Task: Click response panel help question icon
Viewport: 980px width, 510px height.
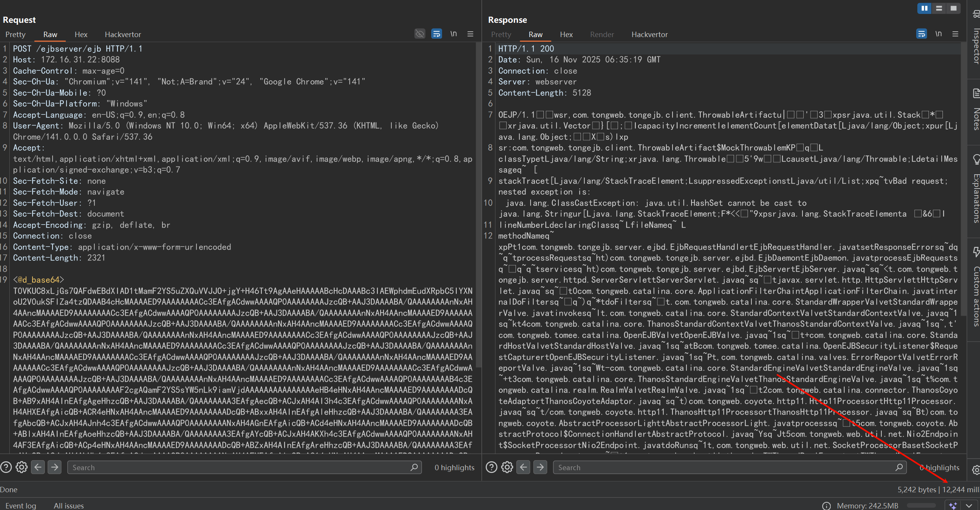Action: tap(491, 467)
